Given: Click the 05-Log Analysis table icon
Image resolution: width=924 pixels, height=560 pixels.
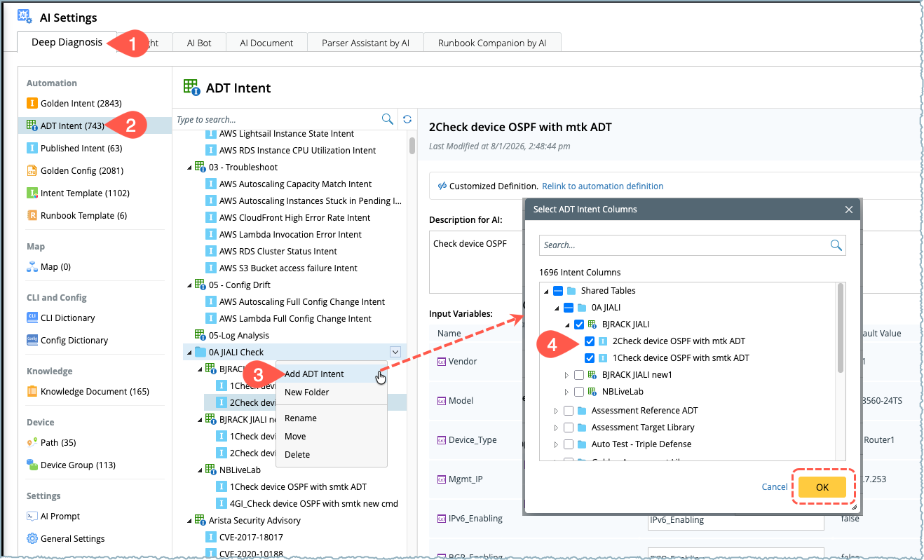Looking at the screenshot, I should [200, 335].
